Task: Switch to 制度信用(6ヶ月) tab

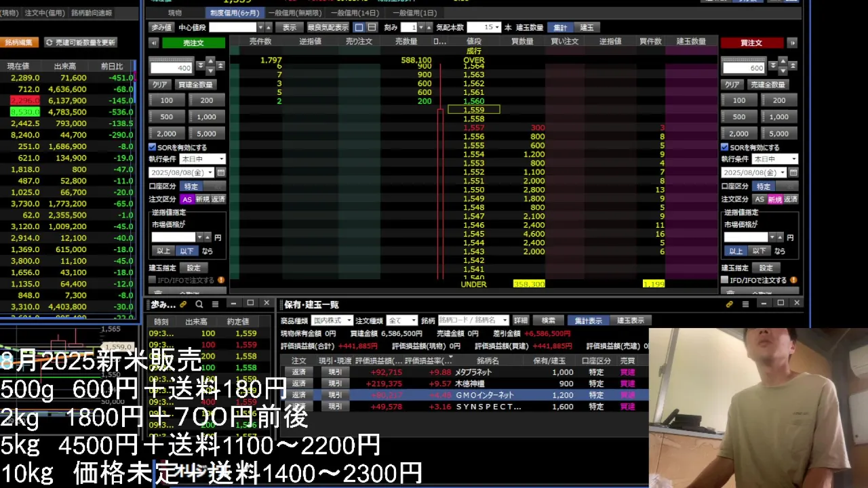Action: [x=234, y=13]
